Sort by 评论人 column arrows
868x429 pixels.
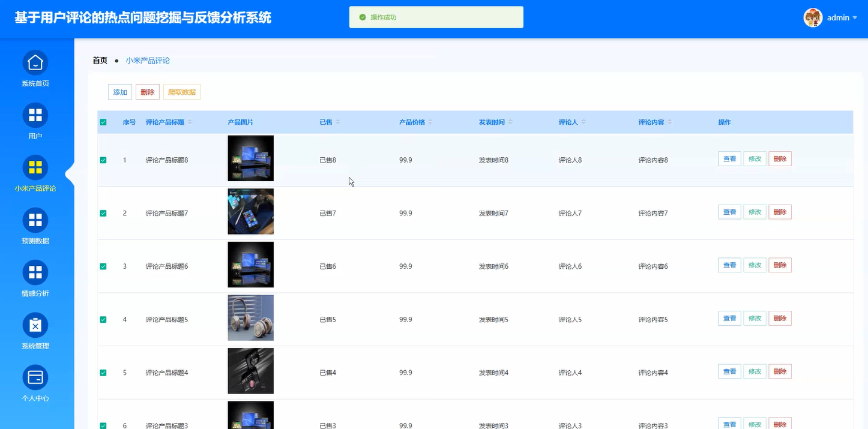[x=583, y=122]
